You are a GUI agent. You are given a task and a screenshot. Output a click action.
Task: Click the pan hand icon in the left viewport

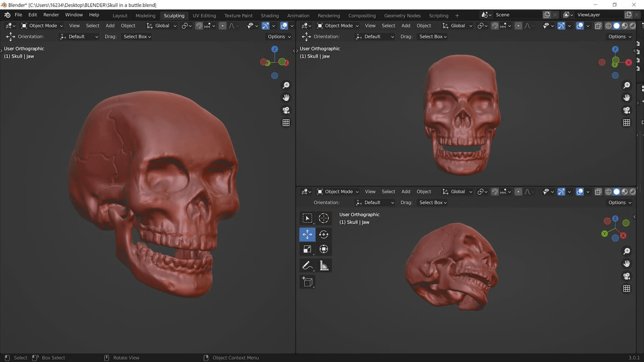coord(286,98)
